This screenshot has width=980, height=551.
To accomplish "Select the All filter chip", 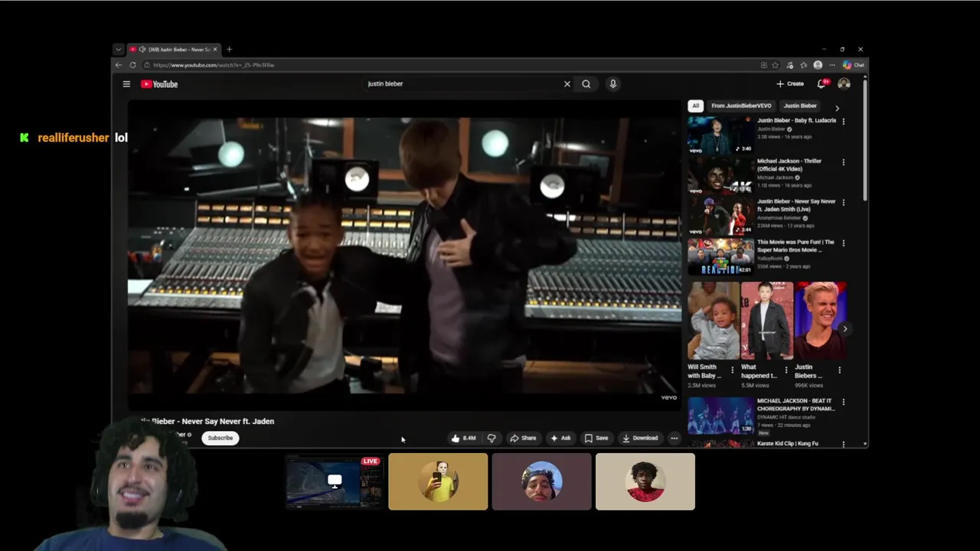I will click(695, 106).
